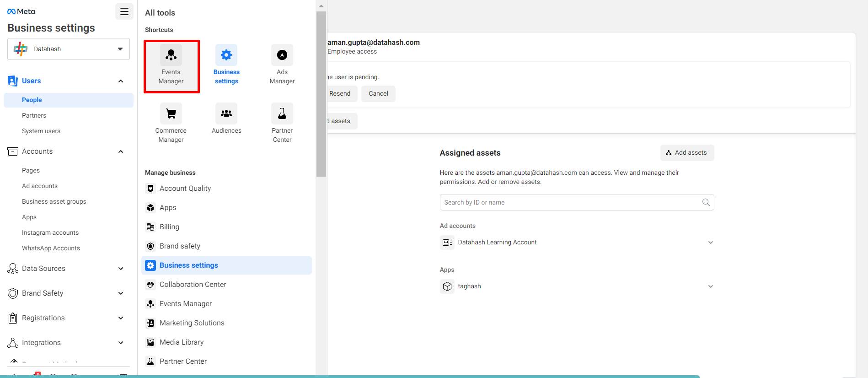The height and width of the screenshot is (378, 868).
Task: Click the Add assets button
Action: point(687,153)
